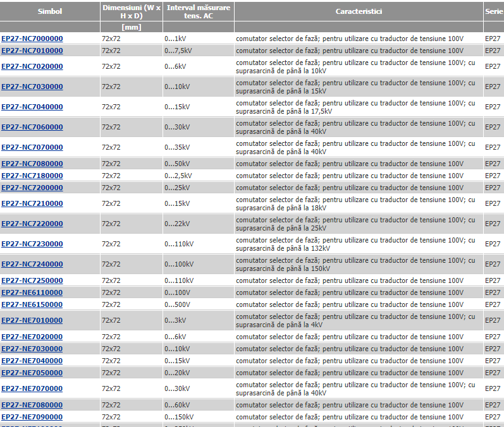The image size is (504, 427).
Task: Click the EP27-NC7010000 symbol link
Action: tap(32, 51)
